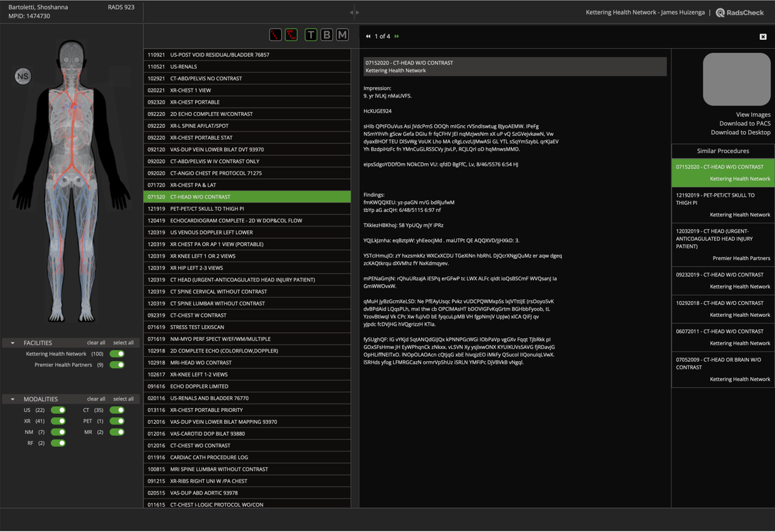Select exam 092220 2D Echo Complete W/Contrast

[247, 114]
